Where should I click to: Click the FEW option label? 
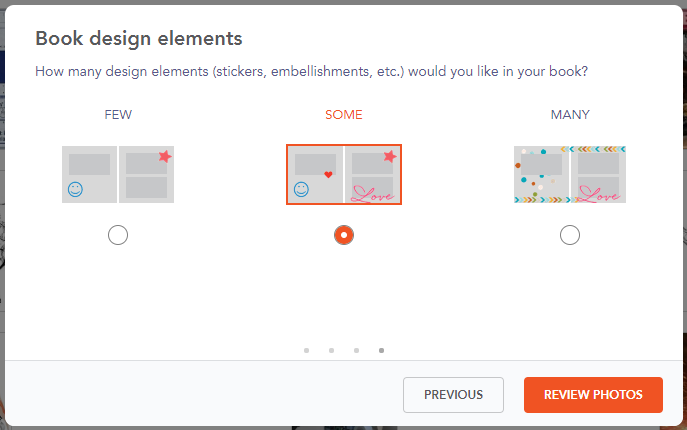click(x=118, y=115)
